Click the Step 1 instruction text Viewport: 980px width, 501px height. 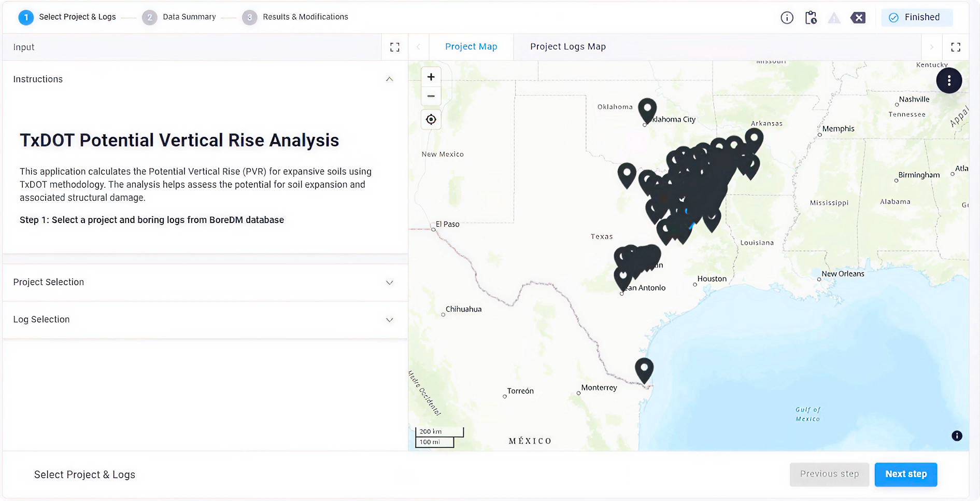(152, 220)
